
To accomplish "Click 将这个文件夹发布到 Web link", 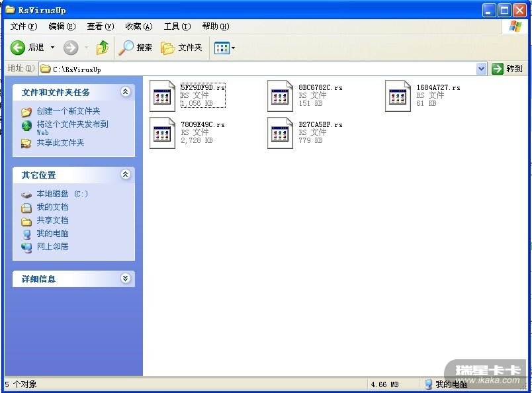I will pos(72,128).
